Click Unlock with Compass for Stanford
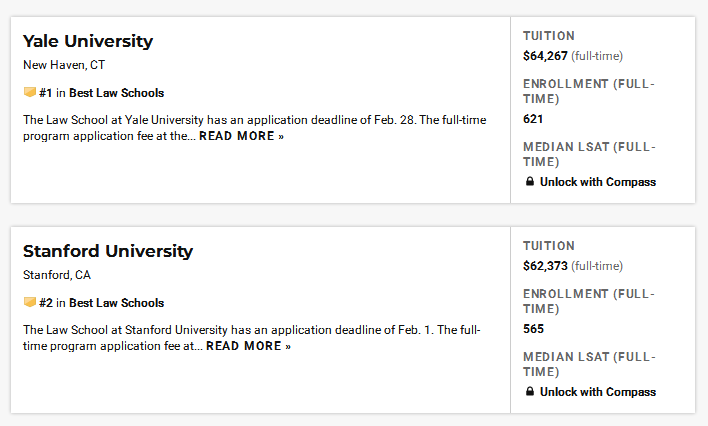The height and width of the screenshot is (426, 708). coord(598,392)
